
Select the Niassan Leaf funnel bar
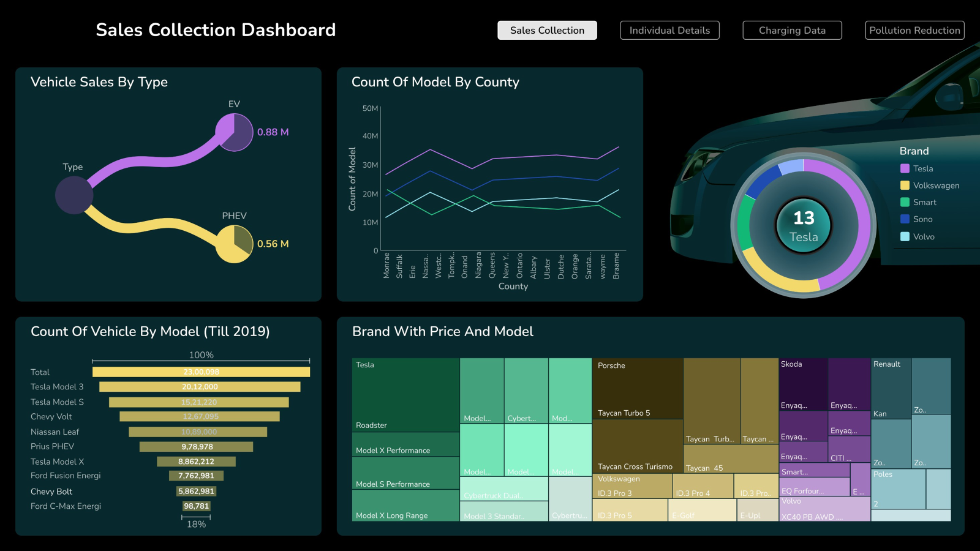coord(198,432)
